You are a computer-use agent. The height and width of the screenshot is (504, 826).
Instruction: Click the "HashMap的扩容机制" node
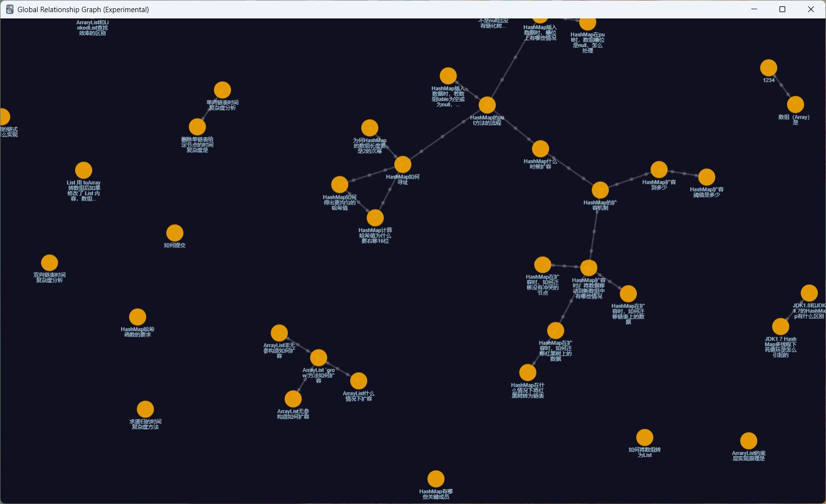pos(600,190)
